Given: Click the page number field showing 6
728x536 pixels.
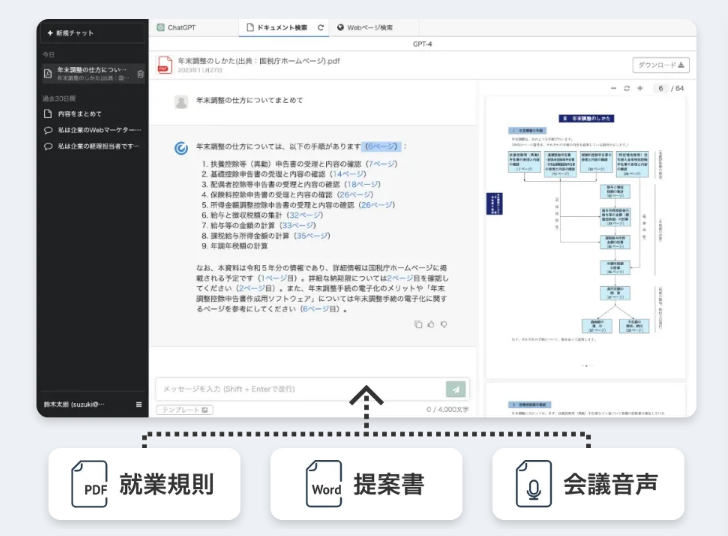Looking at the screenshot, I should click(660, 88).
